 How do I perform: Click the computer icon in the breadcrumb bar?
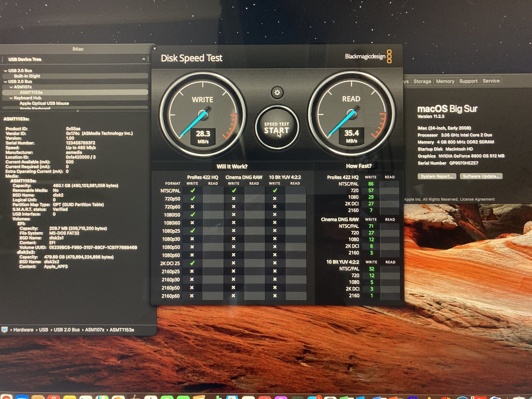[x=5, y=330]
